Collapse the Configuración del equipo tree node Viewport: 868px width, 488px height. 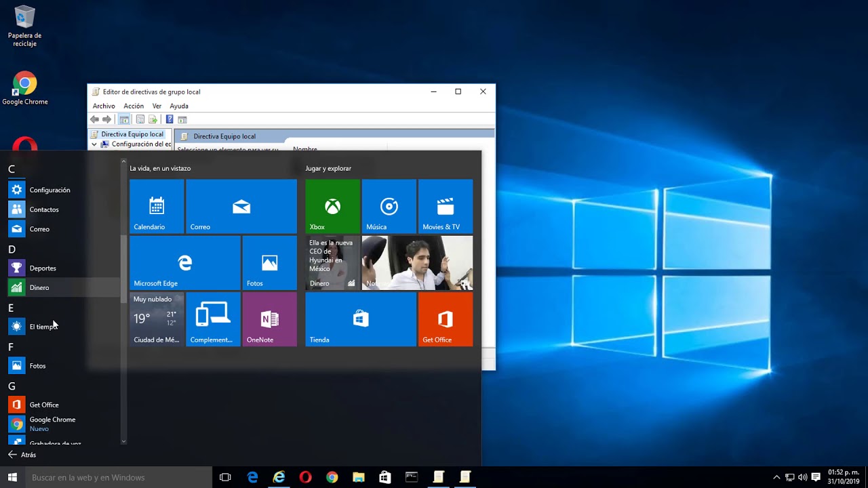pyautogui.click(x=94, y=144)
